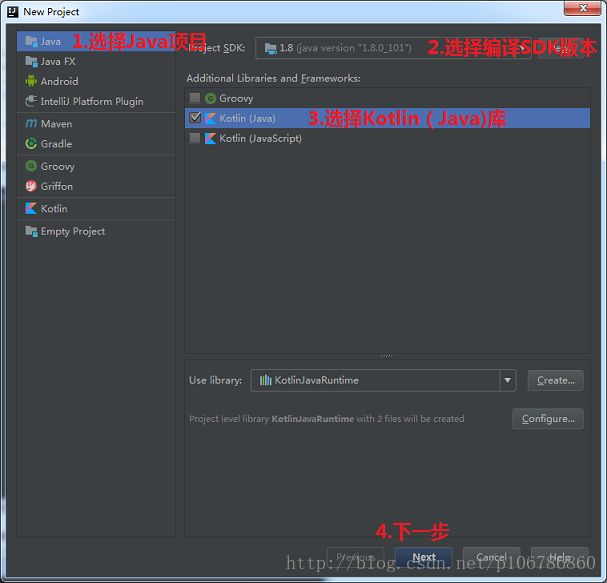
Task: Click the Griffon red icon
Action: (31, 186)
